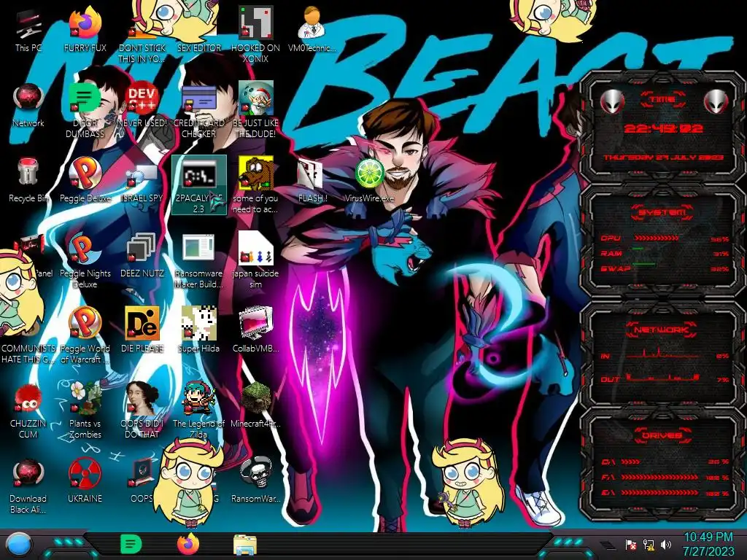
Task: Launch Peggle World of Warcraft
Action: [x=85, y=335]
